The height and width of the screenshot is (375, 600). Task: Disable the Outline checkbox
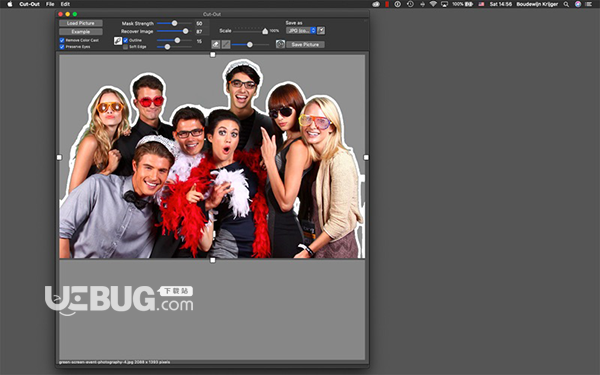coord(126,40)
